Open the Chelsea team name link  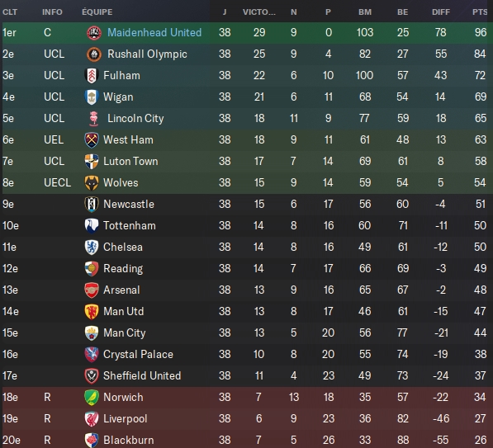123,248
